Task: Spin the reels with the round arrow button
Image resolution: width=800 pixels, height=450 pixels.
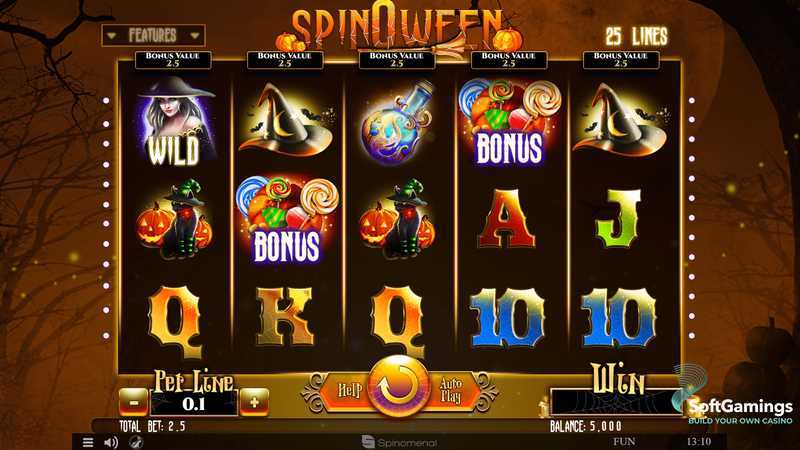Action: coord(398,387)
